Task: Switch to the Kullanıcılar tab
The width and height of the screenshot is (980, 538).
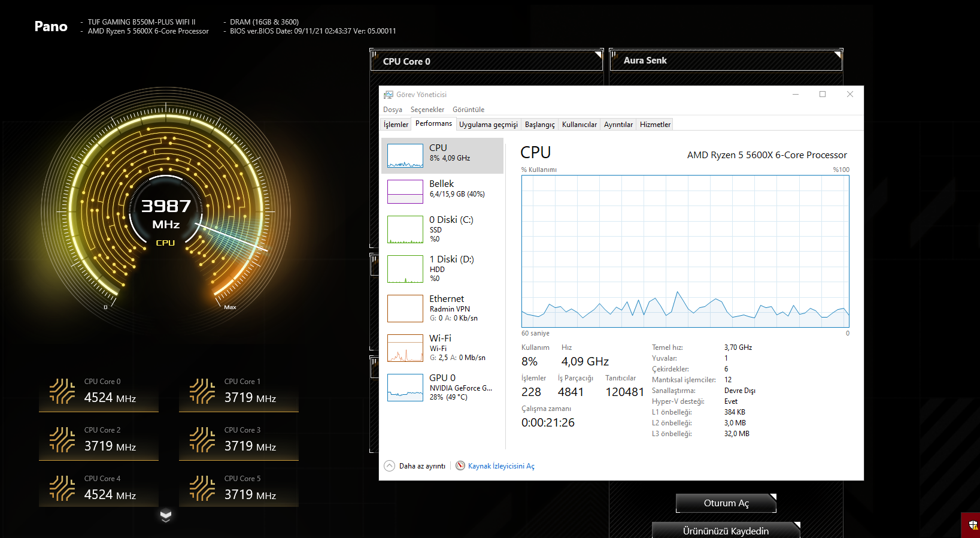Action: 579,125
